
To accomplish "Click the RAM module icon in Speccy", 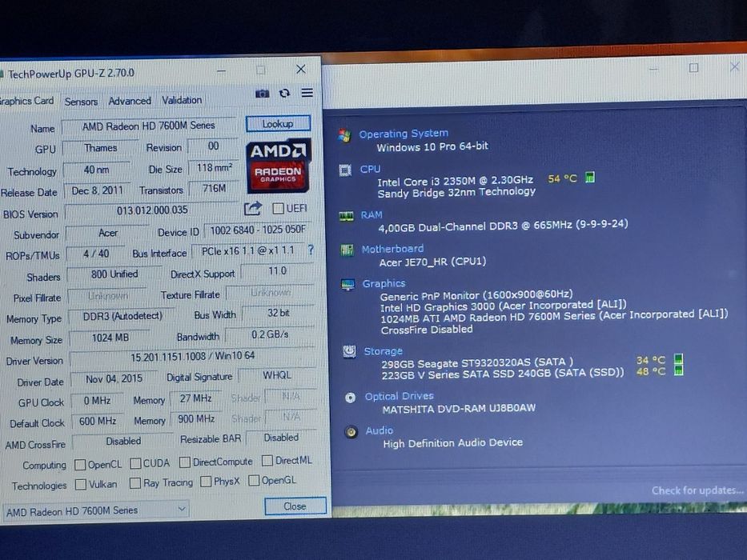I will pos(347,216).
